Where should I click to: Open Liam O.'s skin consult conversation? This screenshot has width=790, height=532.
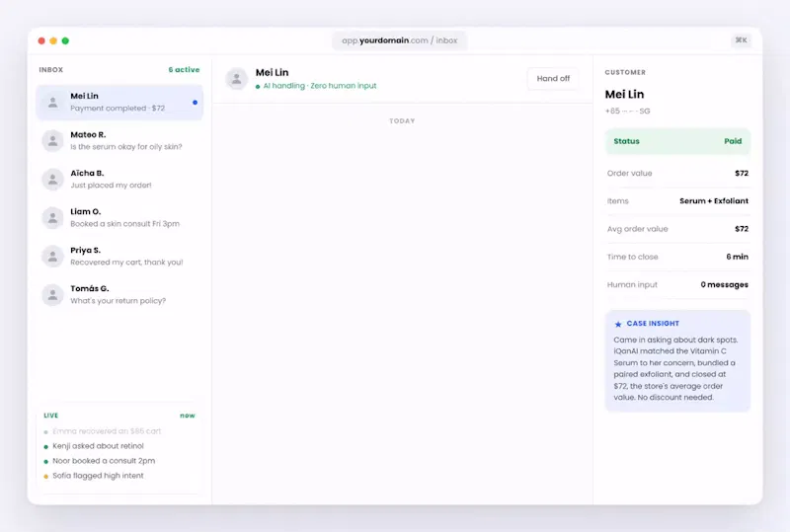pyautogui.click(x=119, y=217)
